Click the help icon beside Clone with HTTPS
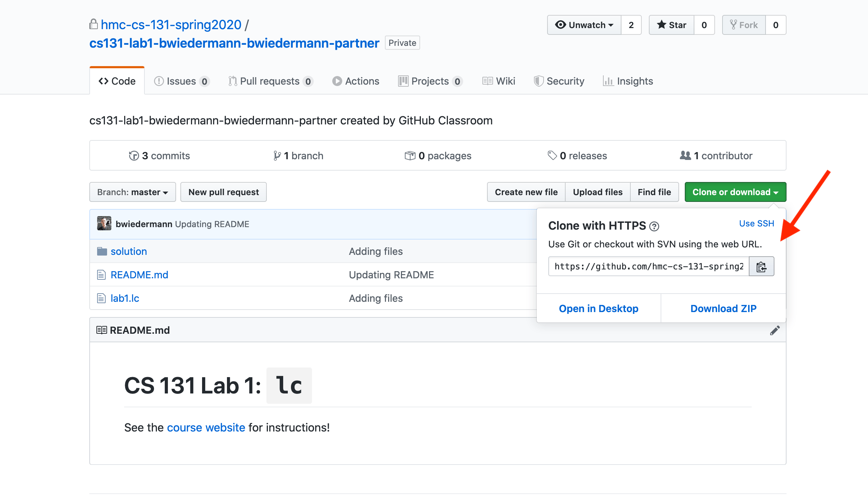 [x=654, y=226]
